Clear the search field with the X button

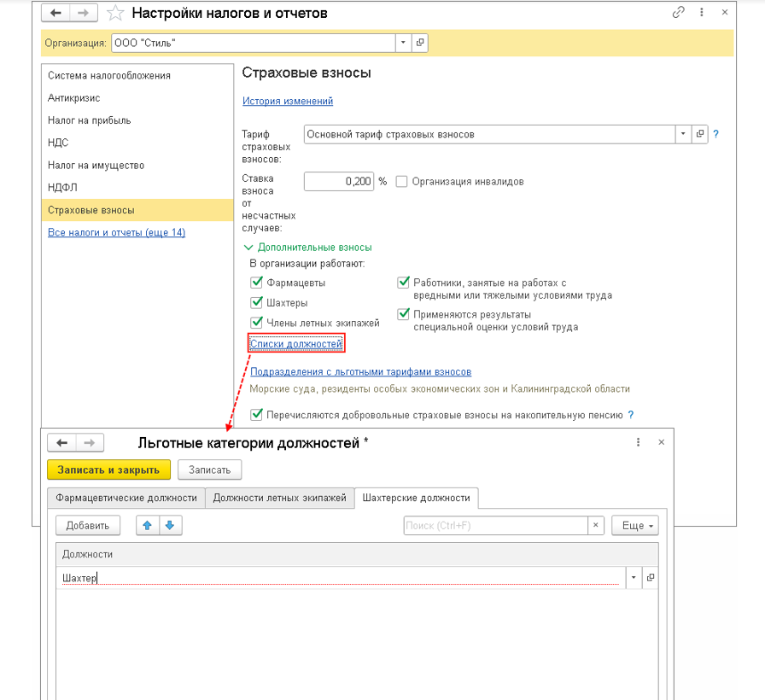pos(596,526)
